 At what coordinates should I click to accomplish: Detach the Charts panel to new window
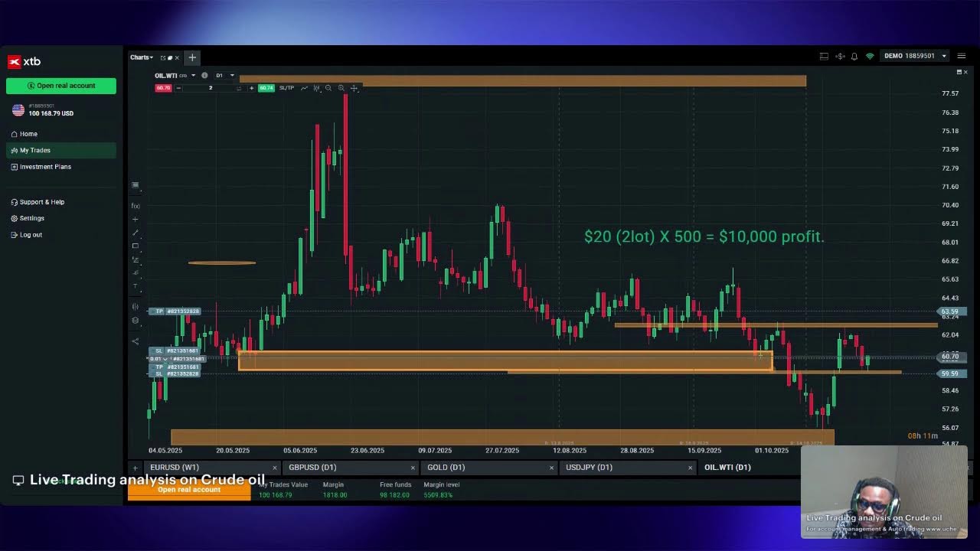click(163, 58)
